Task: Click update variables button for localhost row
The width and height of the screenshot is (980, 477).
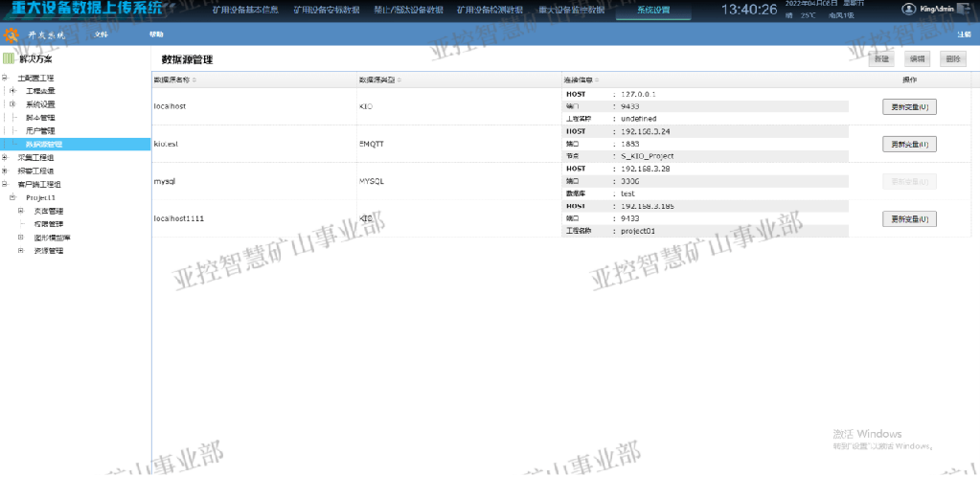Action: coord(909,107)
